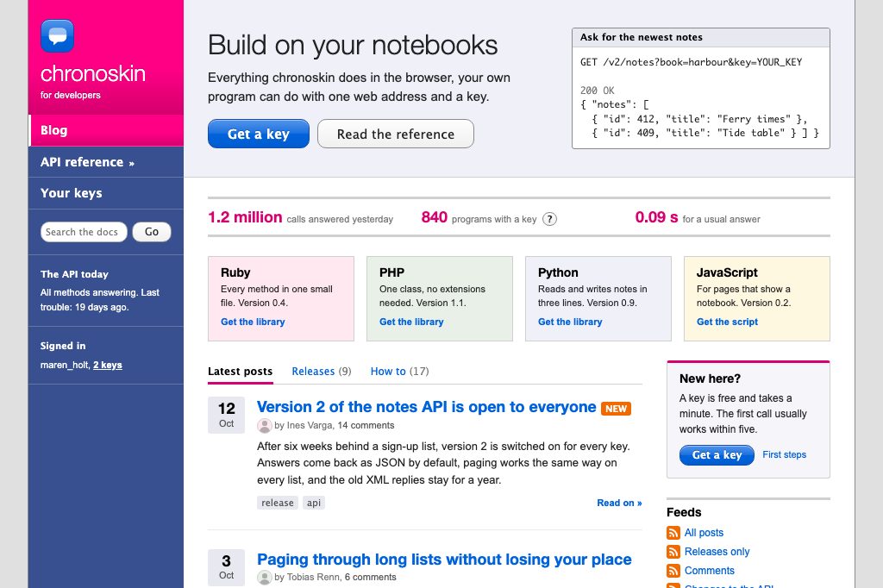
Task: Click the Read the reference button
Action: click(x=395, y=134)
